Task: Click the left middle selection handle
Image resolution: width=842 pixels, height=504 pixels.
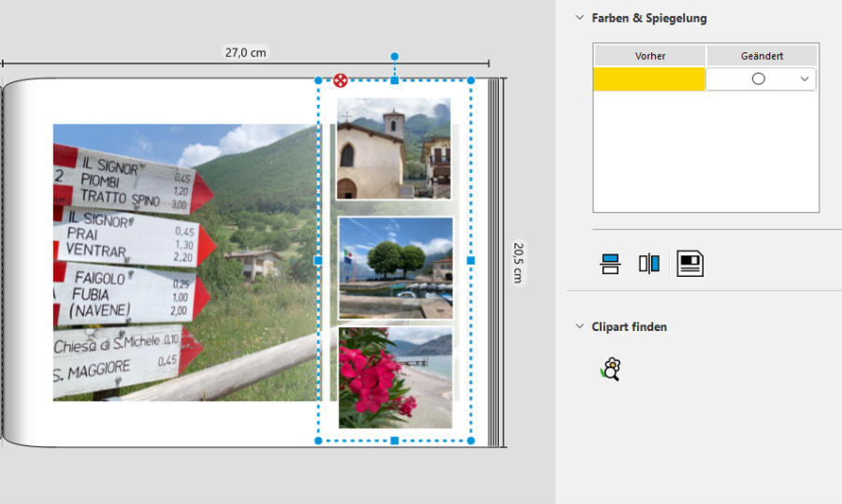Action: click(x=318, y=260)
